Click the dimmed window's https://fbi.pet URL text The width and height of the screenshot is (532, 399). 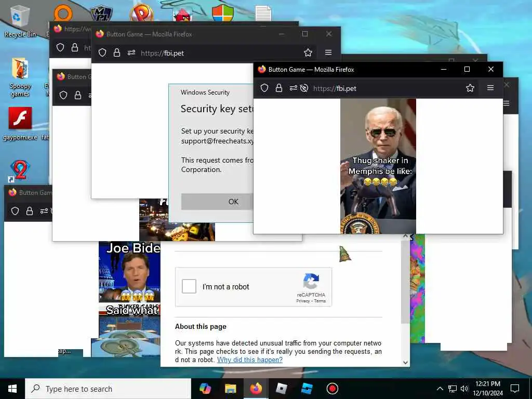pos(162,54)
